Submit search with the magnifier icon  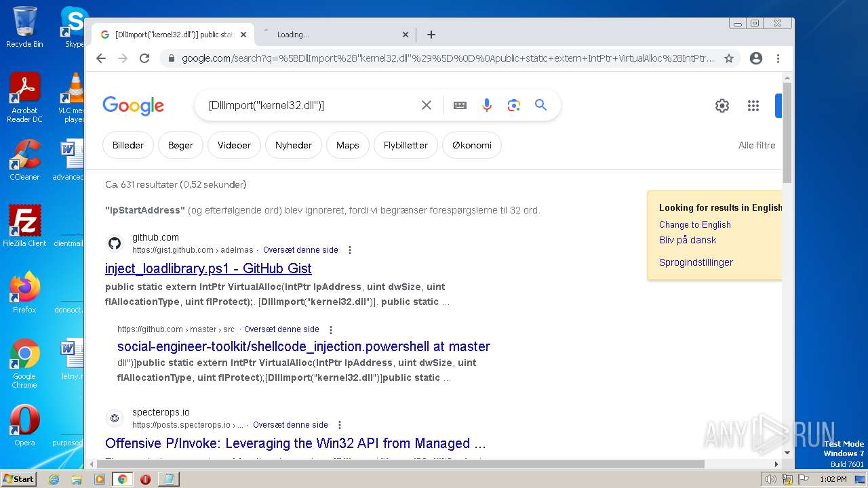click(x=540, y=105)
